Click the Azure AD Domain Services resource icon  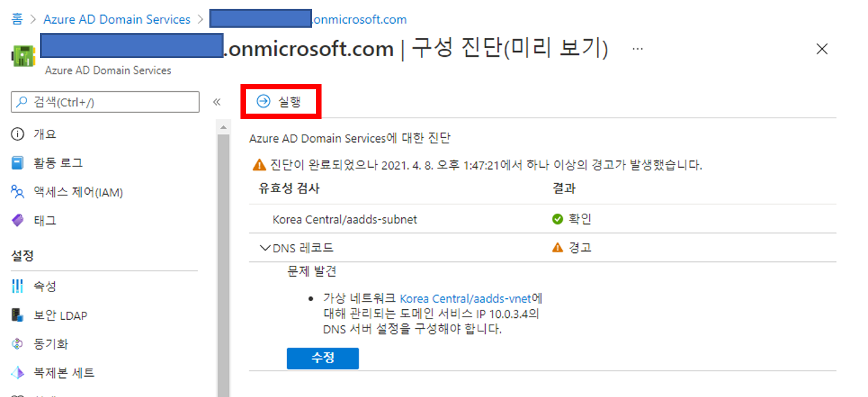coord(24,55)
